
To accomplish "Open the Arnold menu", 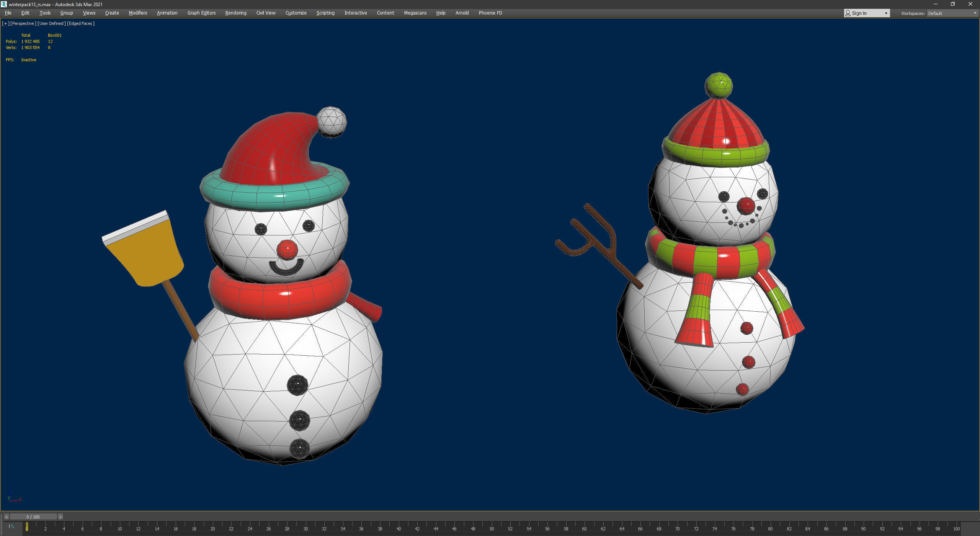I will click(462, 13).
